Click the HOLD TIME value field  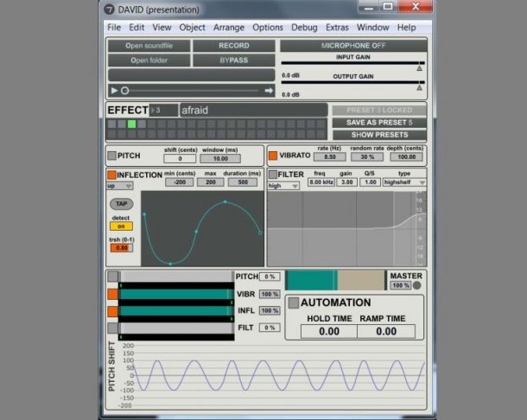click(x=329, y=332)
